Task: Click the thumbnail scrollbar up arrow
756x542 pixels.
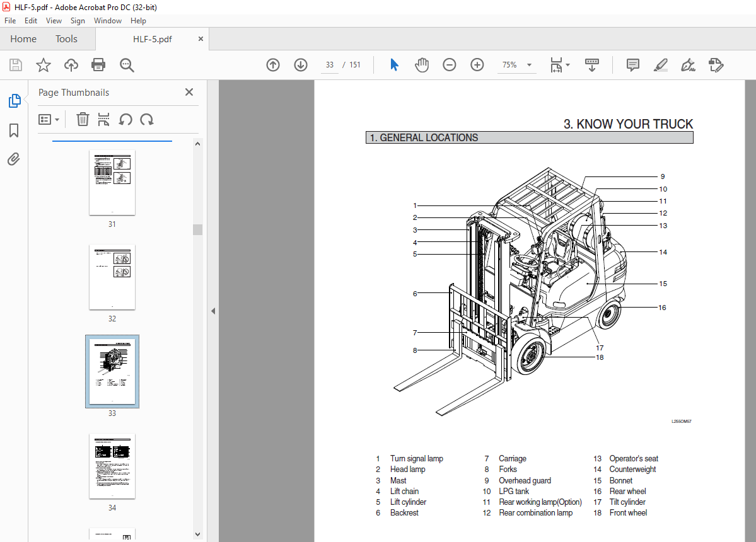Action: click(x=198, y=144)
